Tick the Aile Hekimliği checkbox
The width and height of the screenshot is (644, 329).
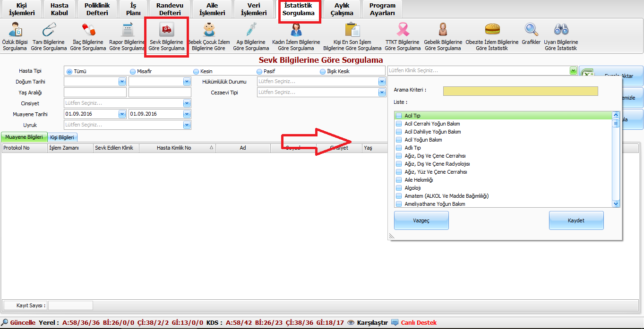[399, 180]
